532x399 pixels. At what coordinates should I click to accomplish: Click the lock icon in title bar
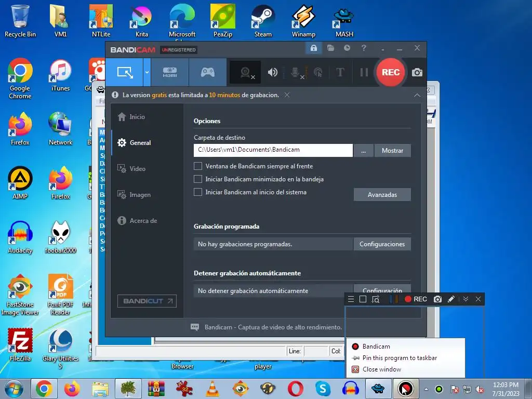(313, 48)
